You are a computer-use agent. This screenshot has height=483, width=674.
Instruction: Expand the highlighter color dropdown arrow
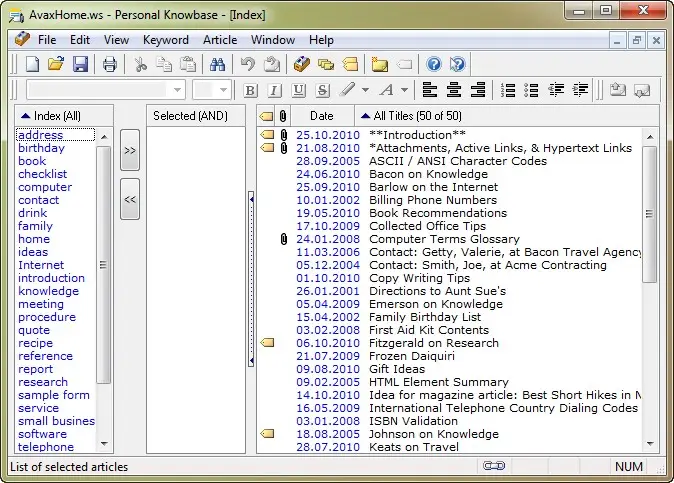point(365,91)
